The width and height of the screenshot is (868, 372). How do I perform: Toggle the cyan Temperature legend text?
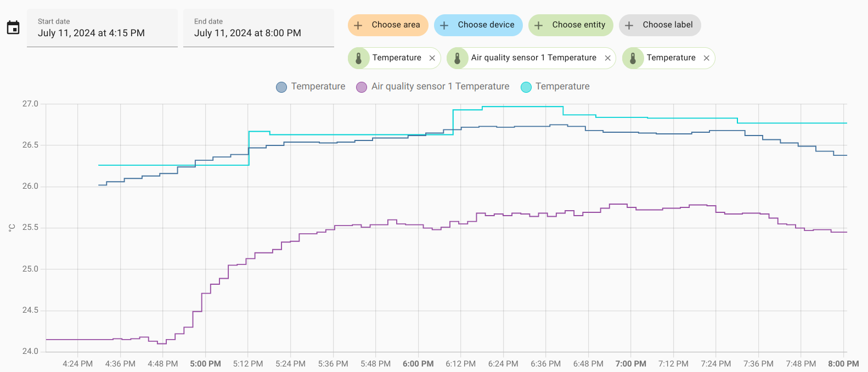tap(562, 87)
